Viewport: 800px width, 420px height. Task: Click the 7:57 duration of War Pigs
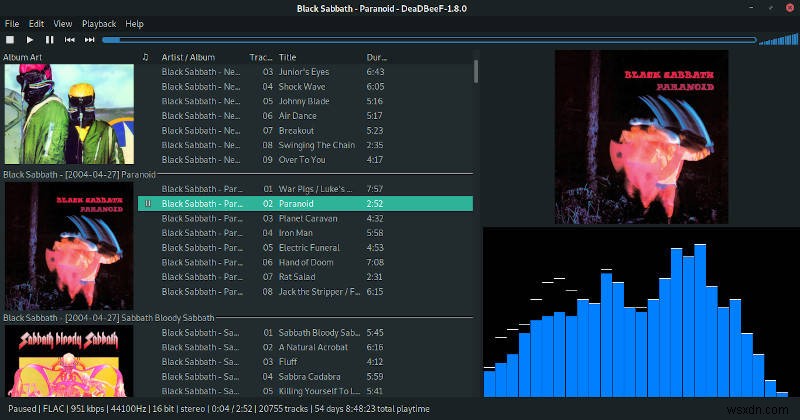tap(374, 189)
